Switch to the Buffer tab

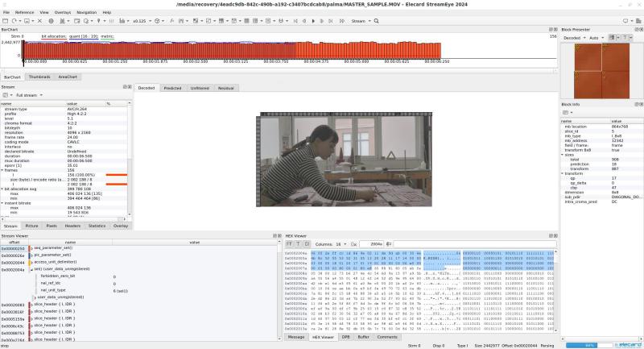[x=364, y=337]
